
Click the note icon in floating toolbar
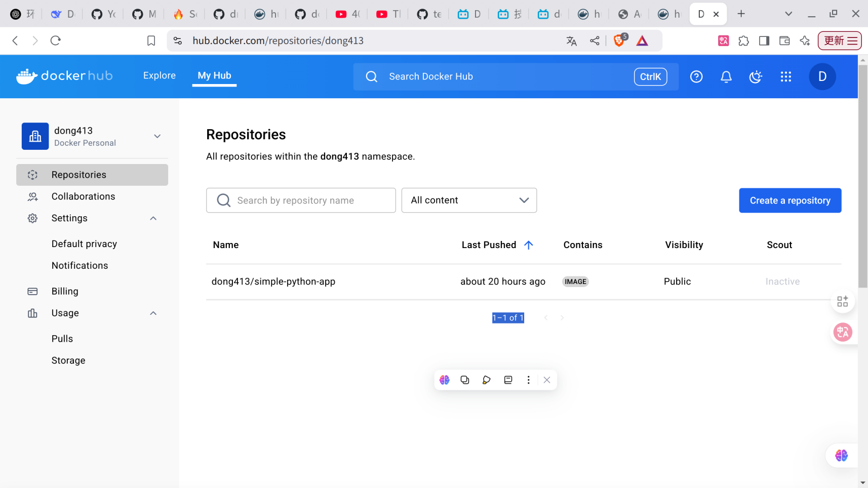(x=508, y=380)
